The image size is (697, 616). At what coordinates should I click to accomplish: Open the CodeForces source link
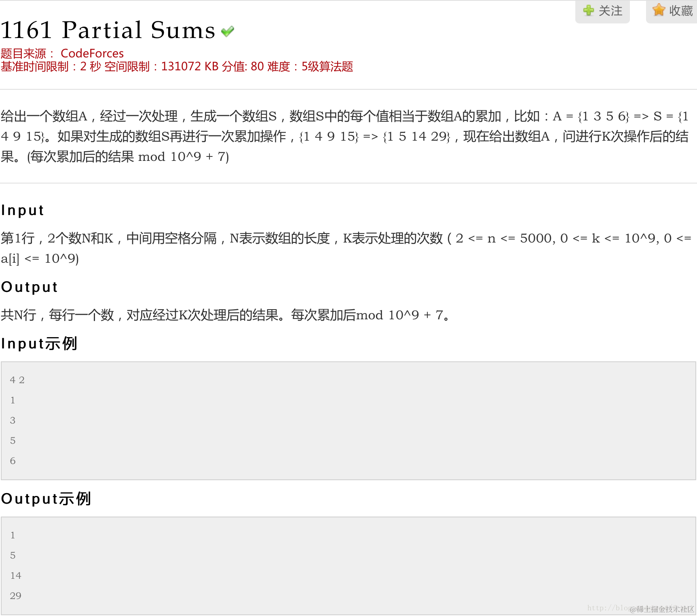coord(92,53)
